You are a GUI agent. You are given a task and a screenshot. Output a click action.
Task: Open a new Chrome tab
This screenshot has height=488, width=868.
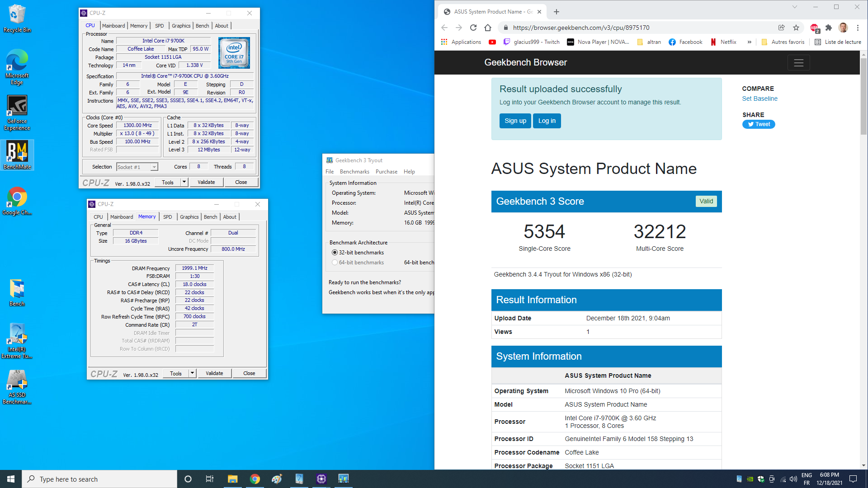557,12
